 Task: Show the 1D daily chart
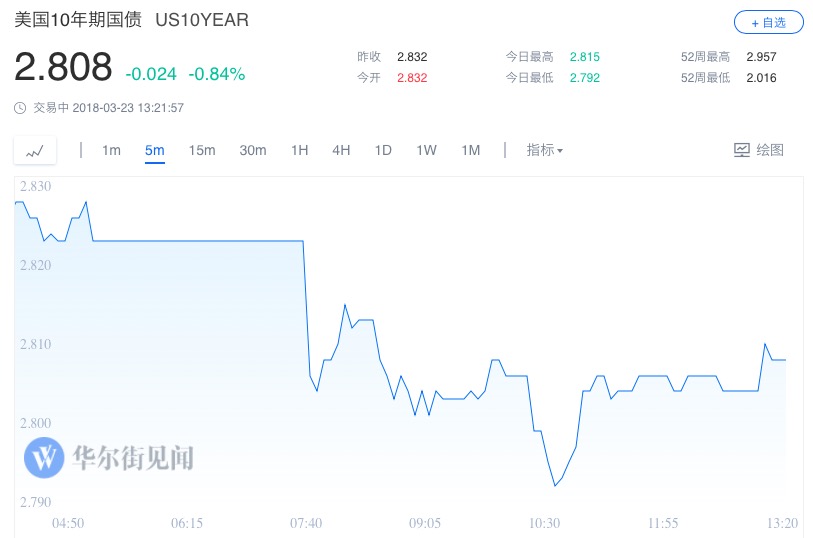point(383,150)
